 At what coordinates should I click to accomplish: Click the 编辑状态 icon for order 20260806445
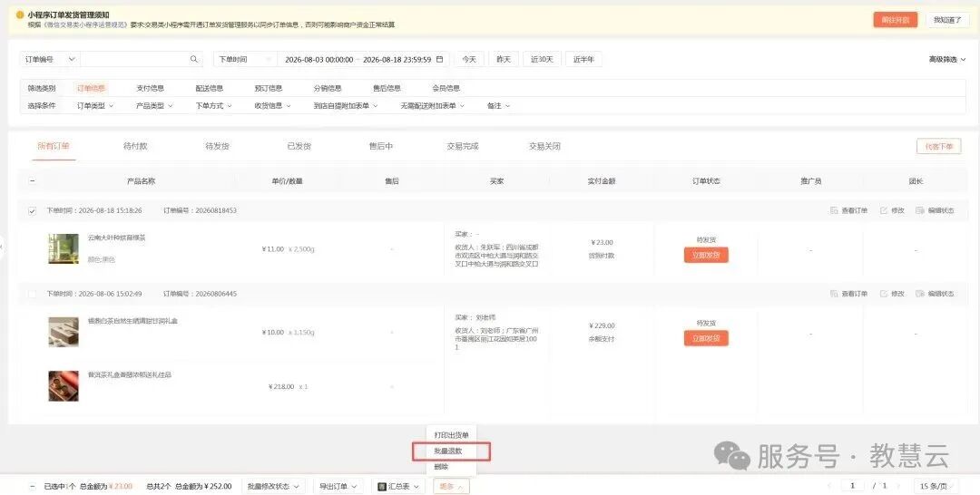(x=920, y=294)
